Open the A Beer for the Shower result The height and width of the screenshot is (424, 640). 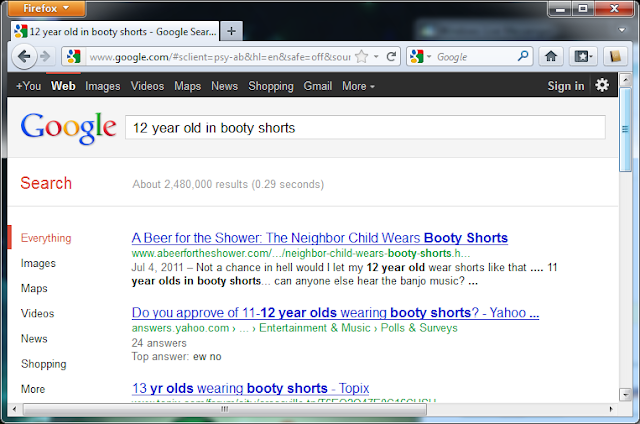(320, 238)
